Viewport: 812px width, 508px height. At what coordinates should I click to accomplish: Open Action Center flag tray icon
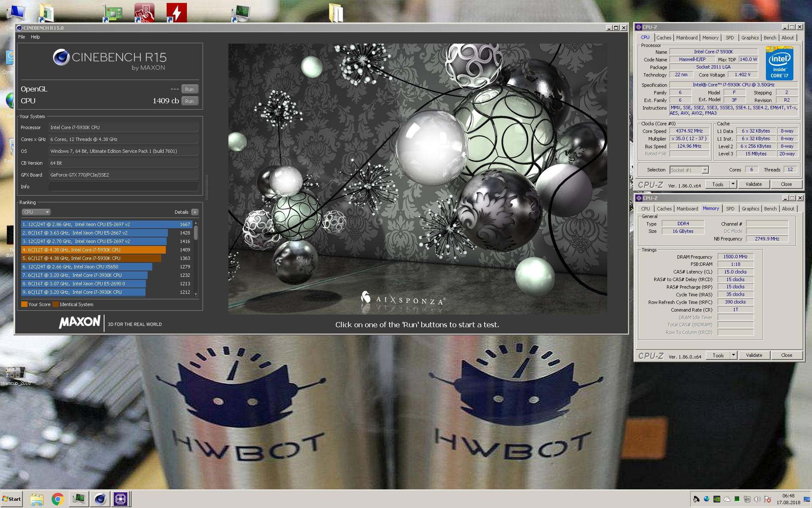(x=768, y=499)
